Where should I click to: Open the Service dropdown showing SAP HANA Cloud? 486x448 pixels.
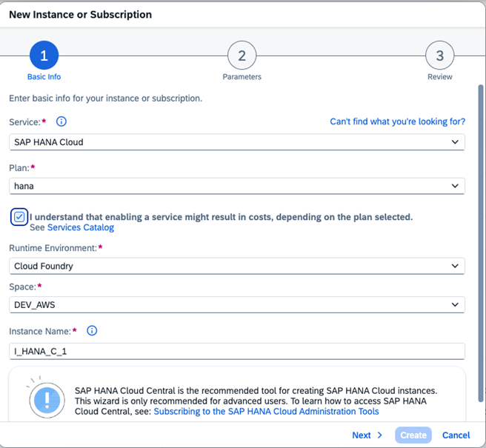tap(239, 141)
